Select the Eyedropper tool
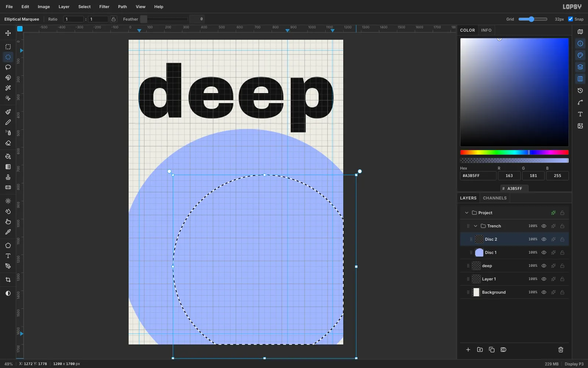 tap(8, 232)
